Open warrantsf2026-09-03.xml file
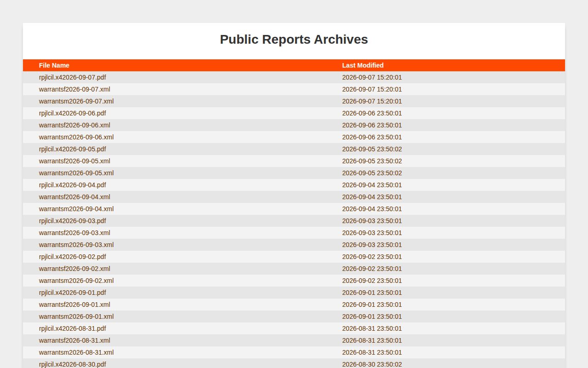This screenshot has height=368, width=588. 74,233
